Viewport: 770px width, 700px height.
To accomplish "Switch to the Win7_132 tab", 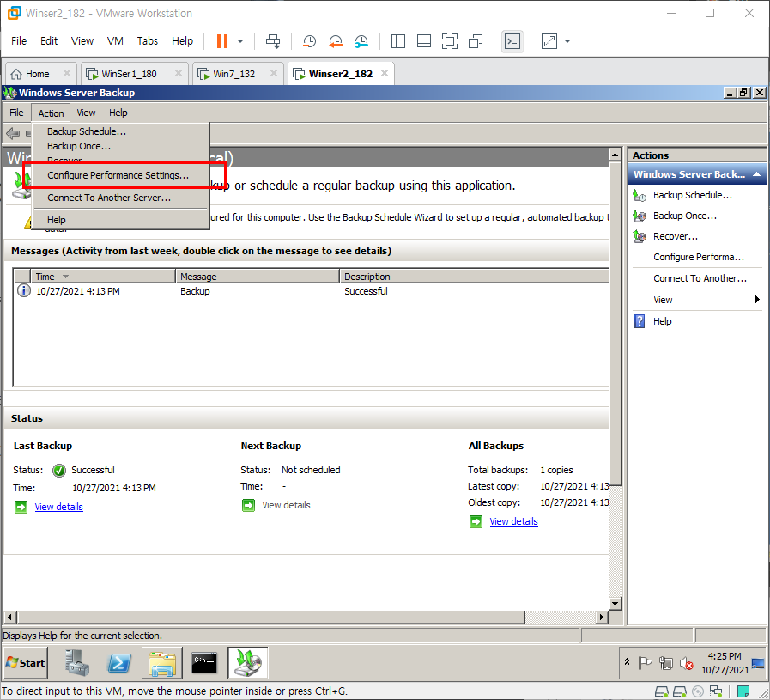I will [233, 74].
